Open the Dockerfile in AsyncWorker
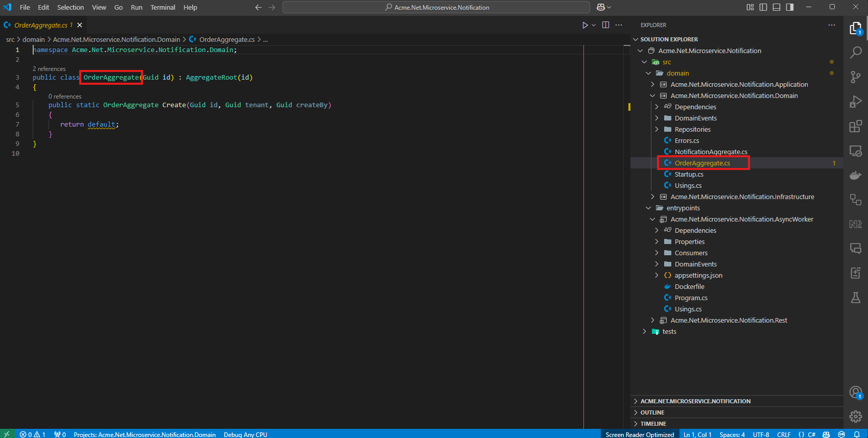 (x=689, y=286)
